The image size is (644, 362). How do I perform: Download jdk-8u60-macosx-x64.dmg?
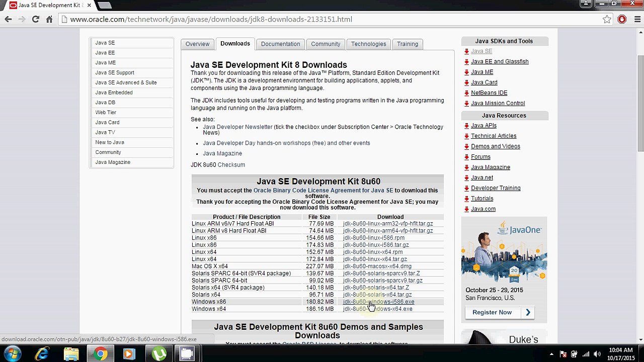click(x=377, y=266)
